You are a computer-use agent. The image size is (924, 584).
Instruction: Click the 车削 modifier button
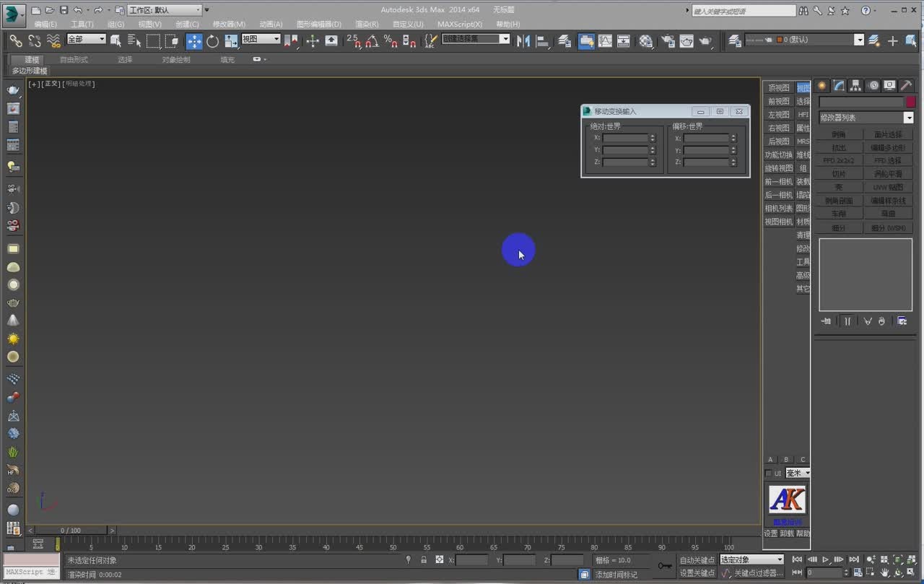pos(839,214)
